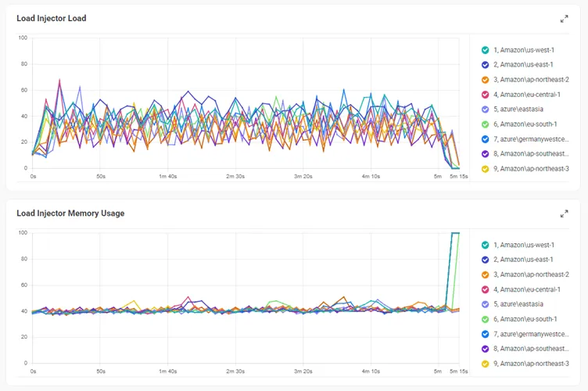Hide Amazon\eu-central-1 line in Load chart
The width and height of the screenshot is (588, 391).
(x=486, y=95)
